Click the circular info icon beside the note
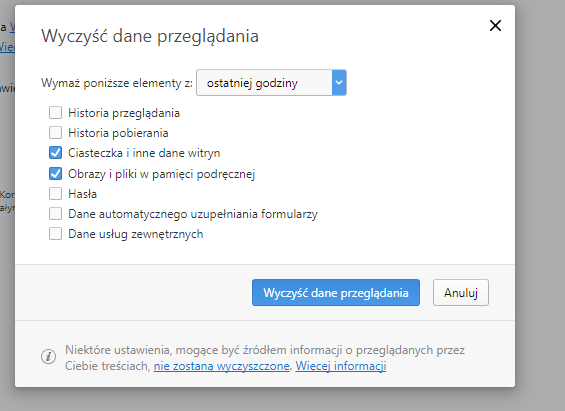The height and width of the screenshot is (411, 565). click(48, 357)
